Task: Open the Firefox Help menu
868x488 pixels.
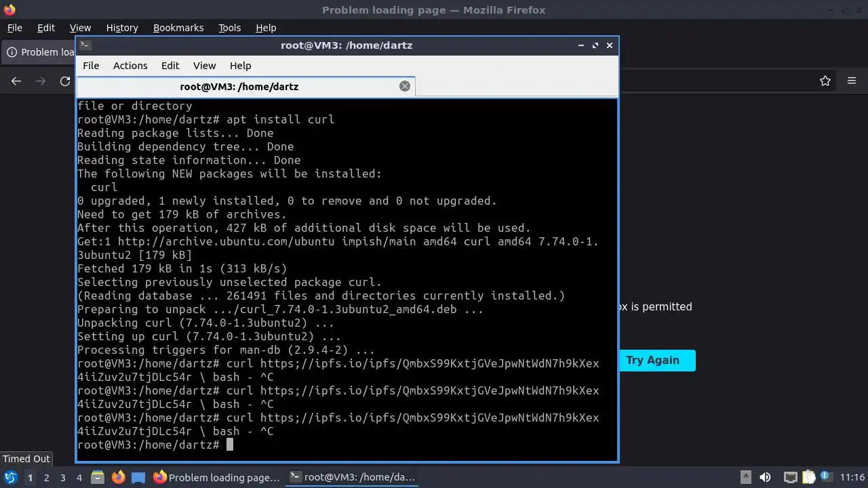Action: (x=266, y=28)
